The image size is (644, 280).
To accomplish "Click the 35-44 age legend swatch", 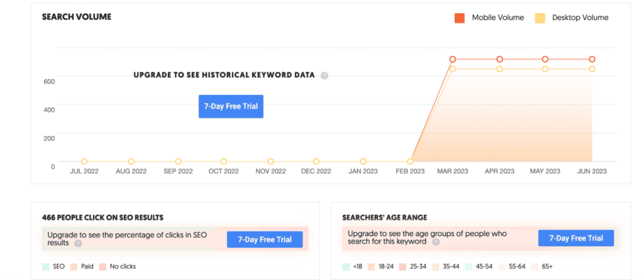I will click(435, 266).
